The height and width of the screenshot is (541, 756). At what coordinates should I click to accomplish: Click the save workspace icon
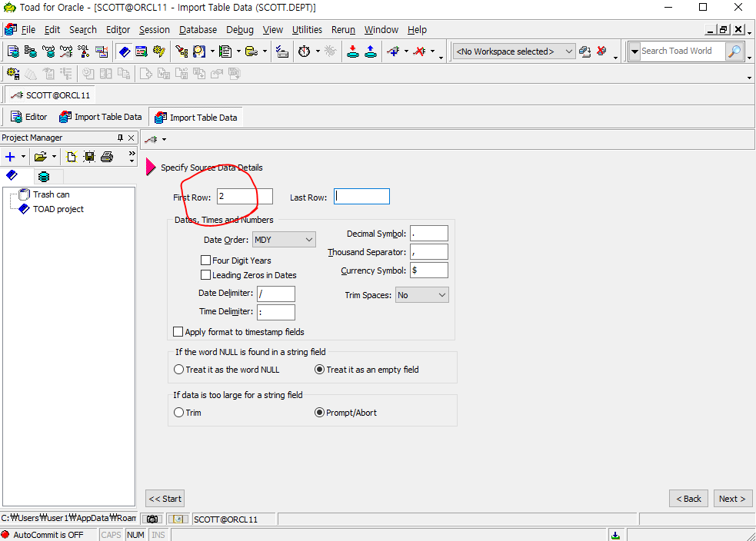(584, 51)
